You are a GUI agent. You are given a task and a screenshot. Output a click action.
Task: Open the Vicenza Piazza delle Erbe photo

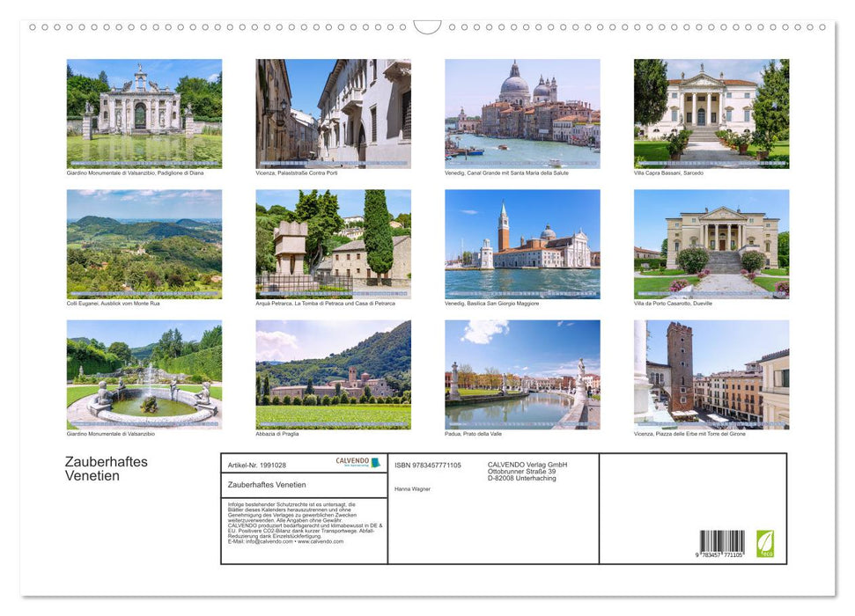[711, 375]
